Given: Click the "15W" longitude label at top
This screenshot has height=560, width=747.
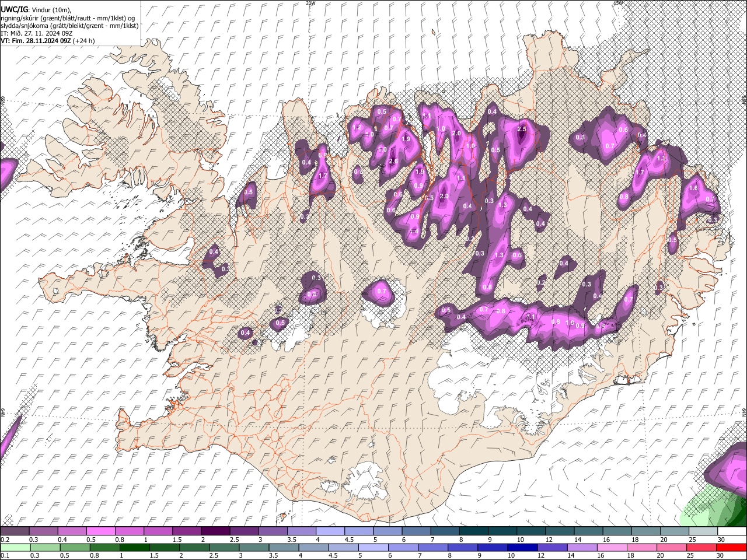Looking at the screenshot, I should coord(618,3).
